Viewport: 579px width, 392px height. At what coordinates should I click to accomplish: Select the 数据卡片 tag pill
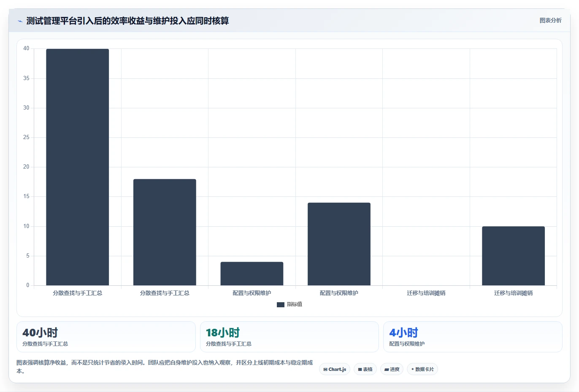tap(422, 369)
